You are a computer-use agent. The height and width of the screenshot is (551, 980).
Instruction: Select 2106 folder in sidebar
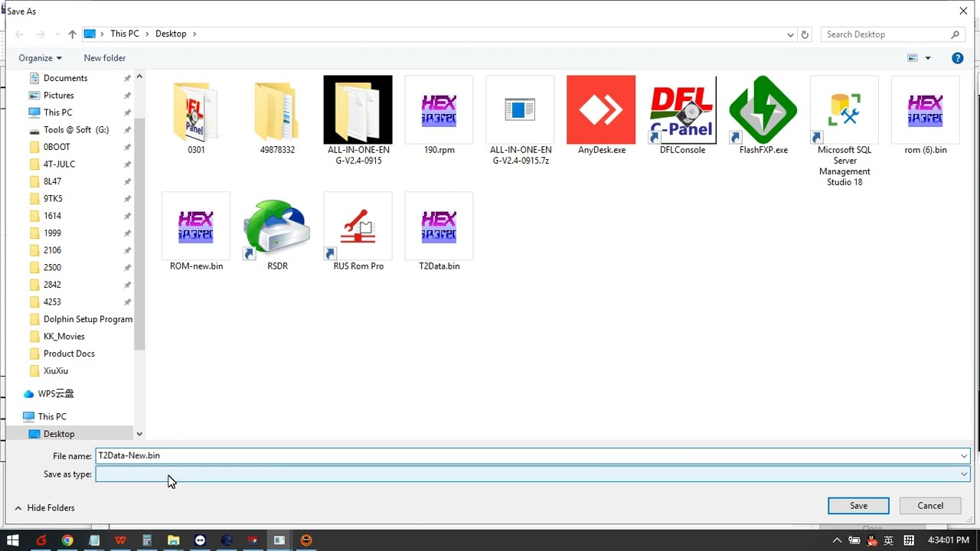point(52,250)
